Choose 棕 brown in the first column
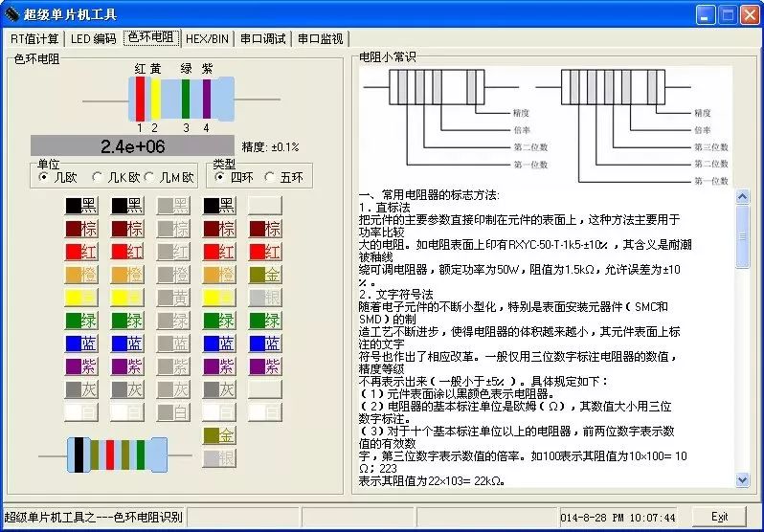Viewport: 764px width, 532px height. coord(81,229)
